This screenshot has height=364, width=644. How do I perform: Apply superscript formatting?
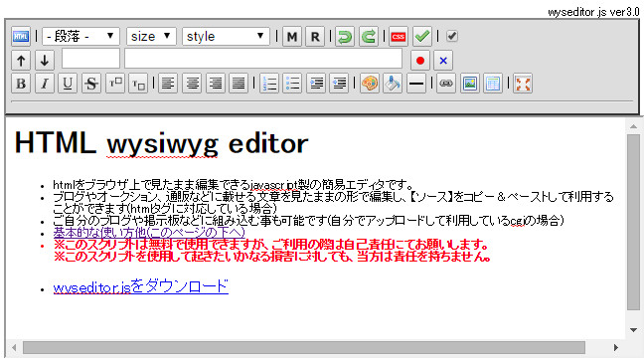click(115, 84)
